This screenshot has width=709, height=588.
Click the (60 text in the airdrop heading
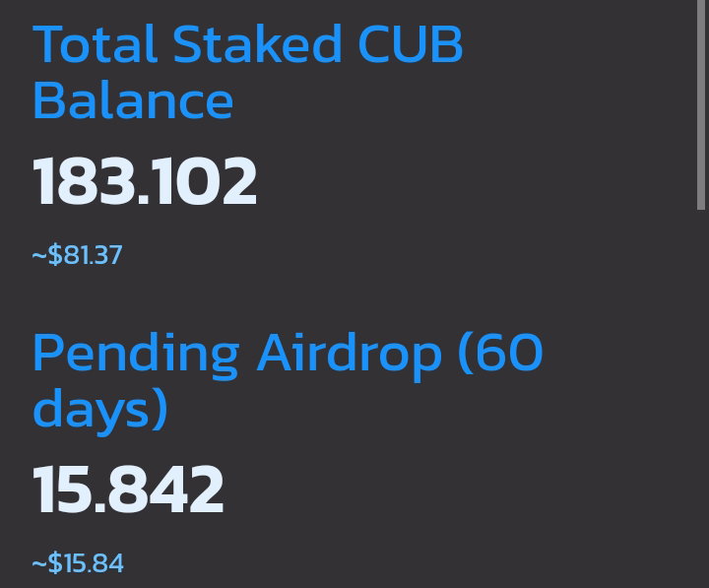point(500,353)
